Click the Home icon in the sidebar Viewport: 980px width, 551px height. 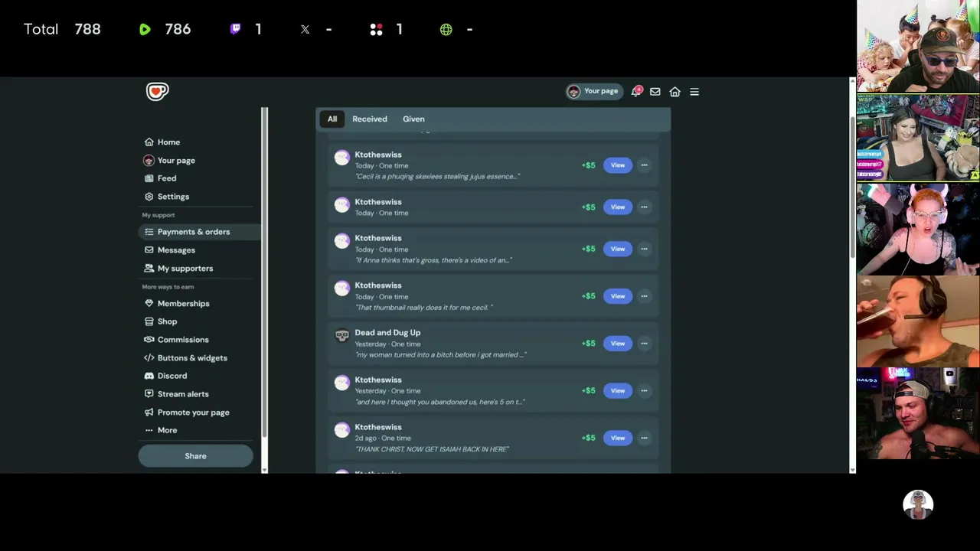(x=149, y=142)
